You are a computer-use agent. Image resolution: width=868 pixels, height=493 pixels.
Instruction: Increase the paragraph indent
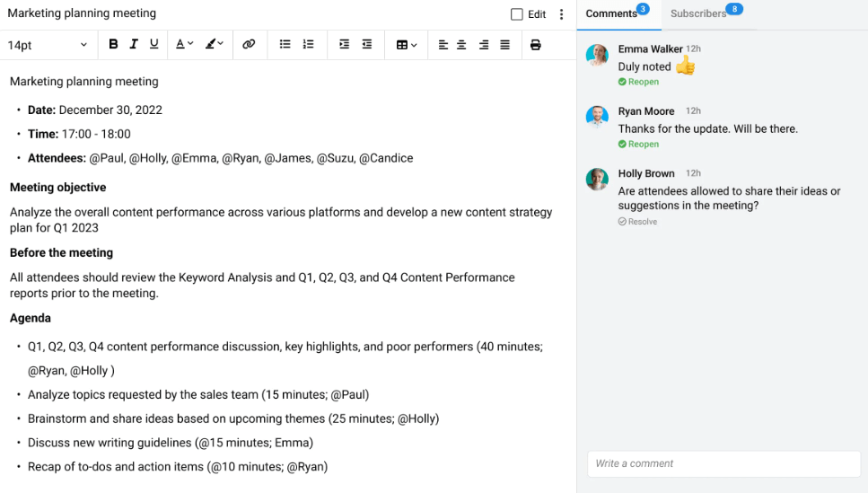[344, 44]
